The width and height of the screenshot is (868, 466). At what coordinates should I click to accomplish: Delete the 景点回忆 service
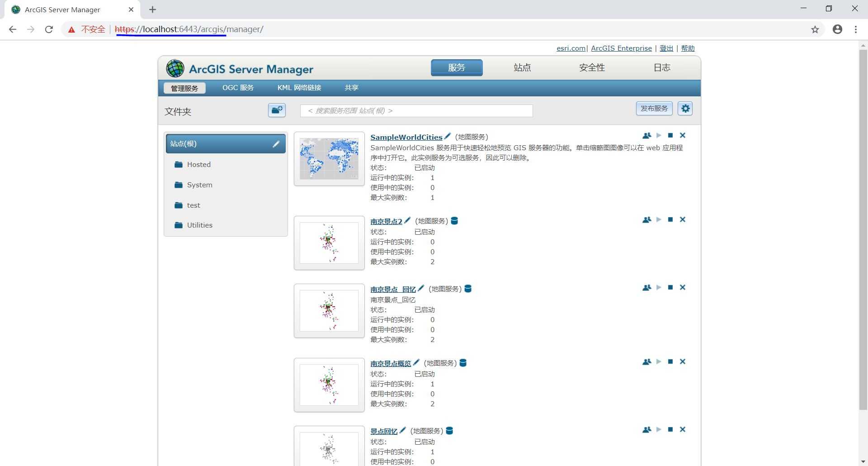click(x=683, y=429)
